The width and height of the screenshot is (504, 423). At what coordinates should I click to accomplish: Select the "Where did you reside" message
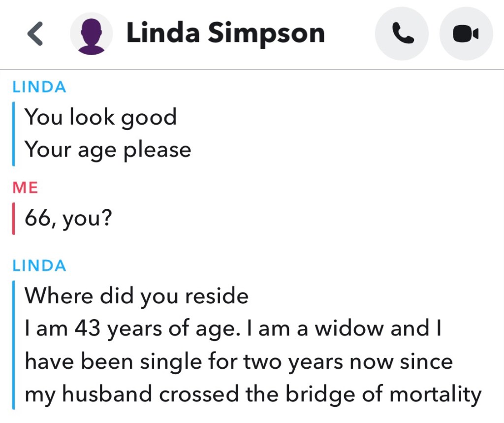(x=136, y=296)
